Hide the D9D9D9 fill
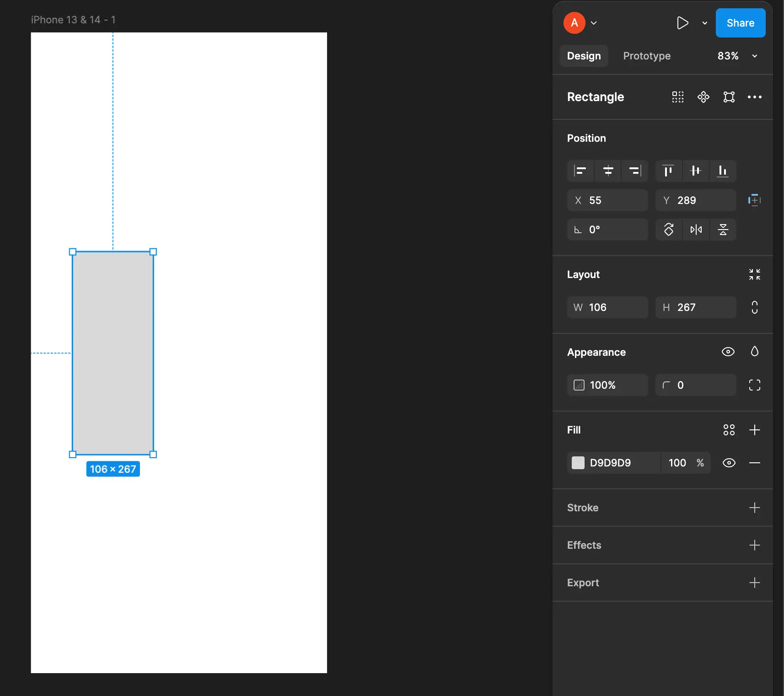784x696 pixels. [x=729, y=463]
